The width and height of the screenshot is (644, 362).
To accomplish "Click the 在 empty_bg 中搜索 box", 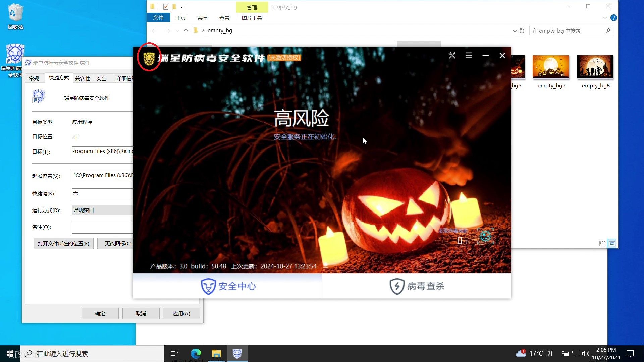I will pyautogui.click(x=572, y=31).
